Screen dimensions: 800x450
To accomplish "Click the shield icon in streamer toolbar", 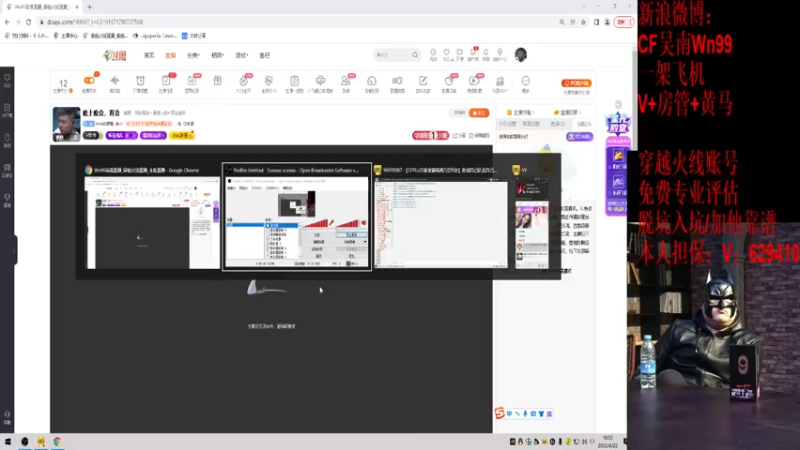I will 269,81.
